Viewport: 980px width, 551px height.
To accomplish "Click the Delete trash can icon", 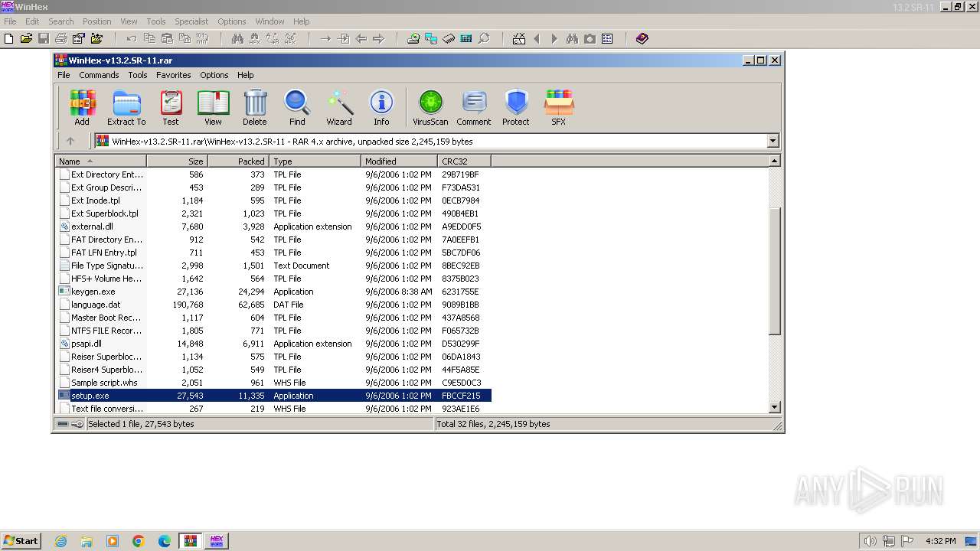I will [255, 108].
